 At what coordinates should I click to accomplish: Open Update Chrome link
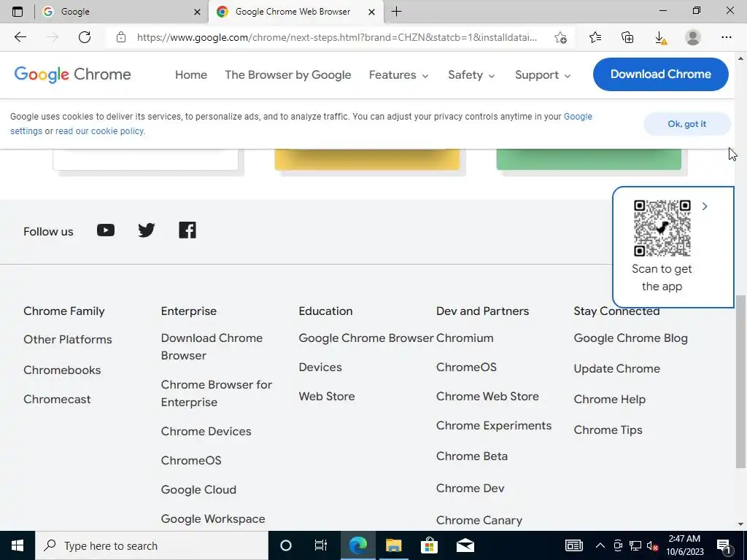coord(616,368)
